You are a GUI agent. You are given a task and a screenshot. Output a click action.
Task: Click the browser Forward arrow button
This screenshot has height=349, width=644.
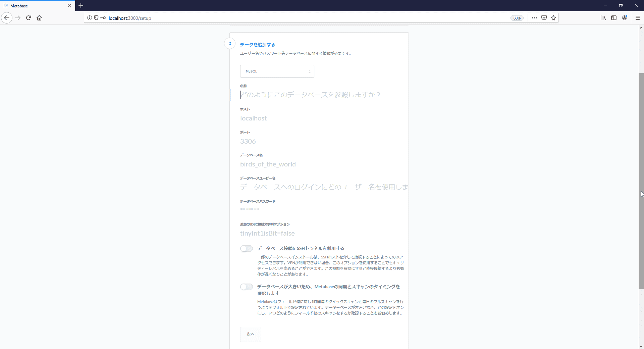18,18
